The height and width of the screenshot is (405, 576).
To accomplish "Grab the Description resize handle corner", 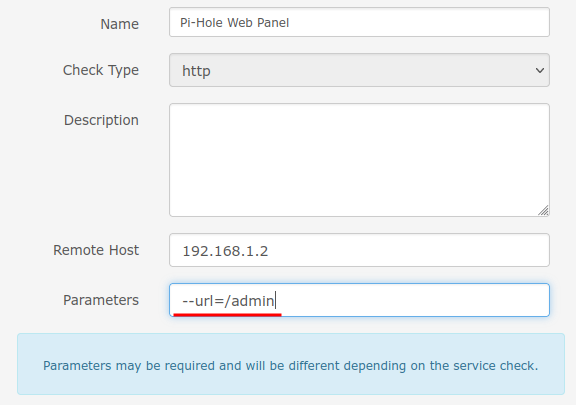I will coord(544,211).
